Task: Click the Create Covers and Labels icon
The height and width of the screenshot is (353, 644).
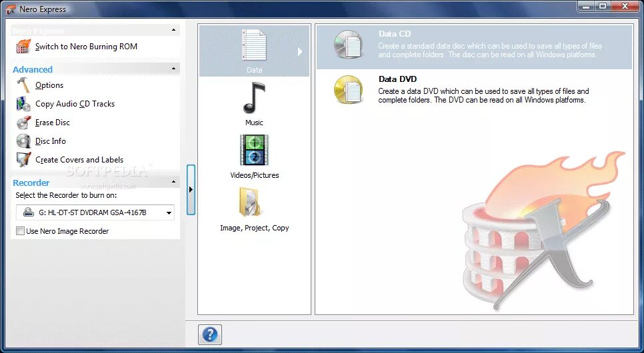Action: (23, 160)
